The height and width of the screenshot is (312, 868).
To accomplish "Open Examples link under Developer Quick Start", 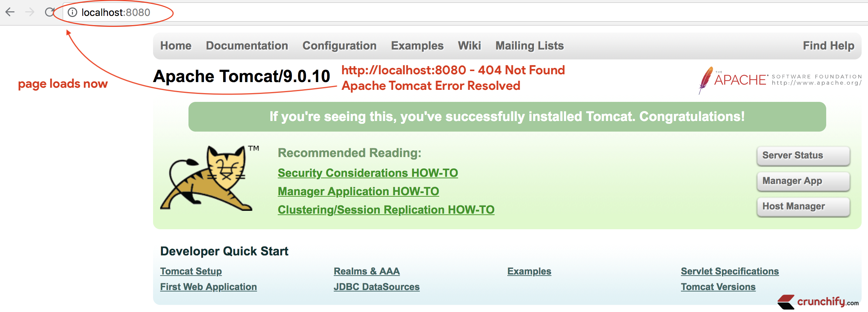I will 529,271.
